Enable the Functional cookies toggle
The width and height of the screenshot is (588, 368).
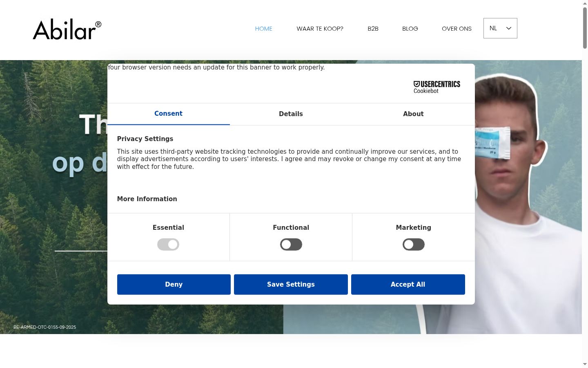click(291, 245)
